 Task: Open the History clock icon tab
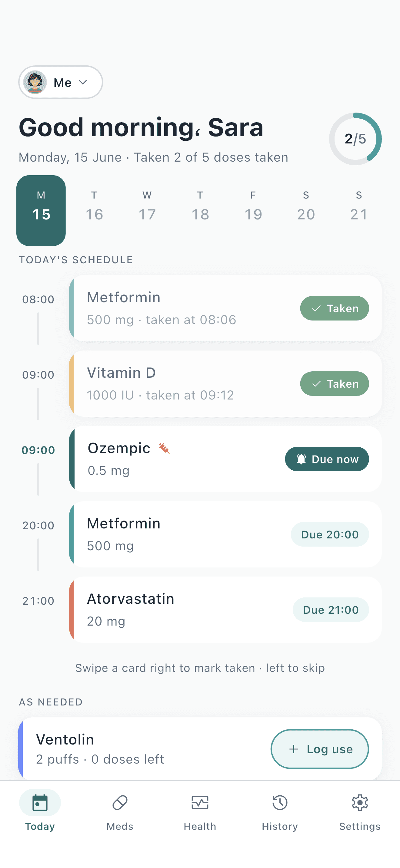click(x=280, y=803)
